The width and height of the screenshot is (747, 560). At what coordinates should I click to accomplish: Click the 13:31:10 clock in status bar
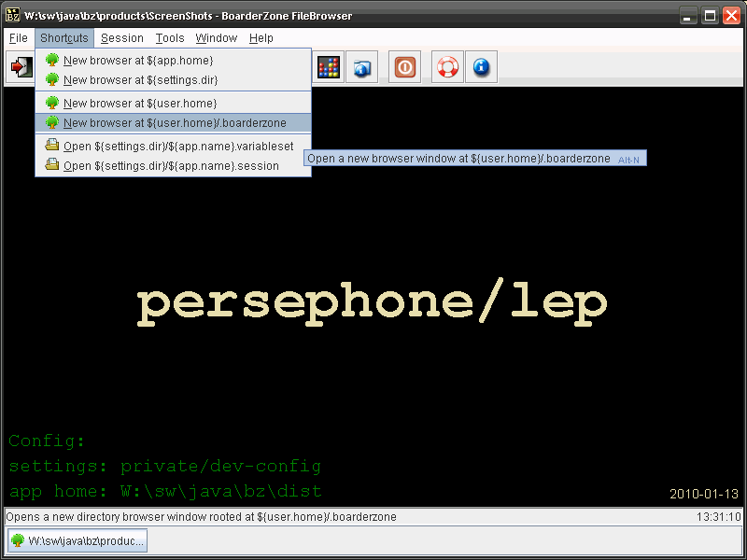(718, 517)
